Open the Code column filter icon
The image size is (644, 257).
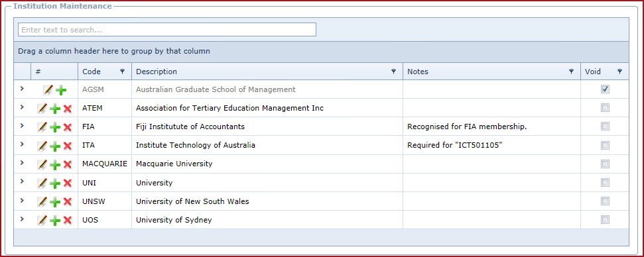point(123,72)
